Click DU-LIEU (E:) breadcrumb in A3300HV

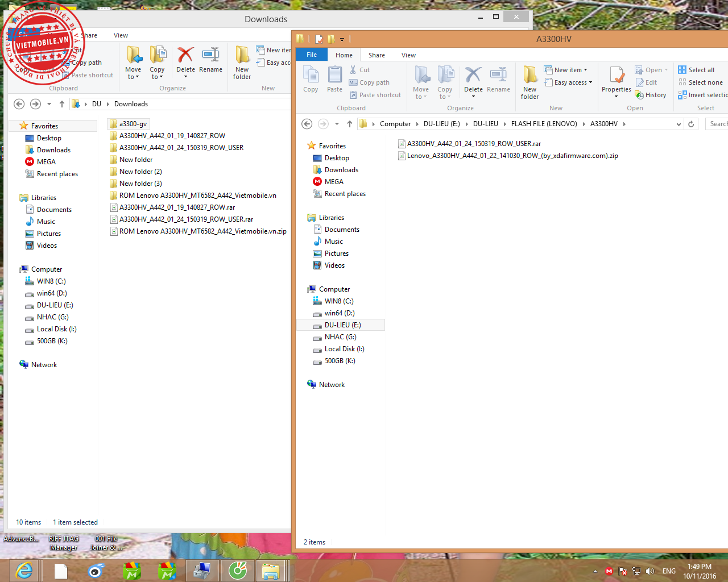coord(441,124)
